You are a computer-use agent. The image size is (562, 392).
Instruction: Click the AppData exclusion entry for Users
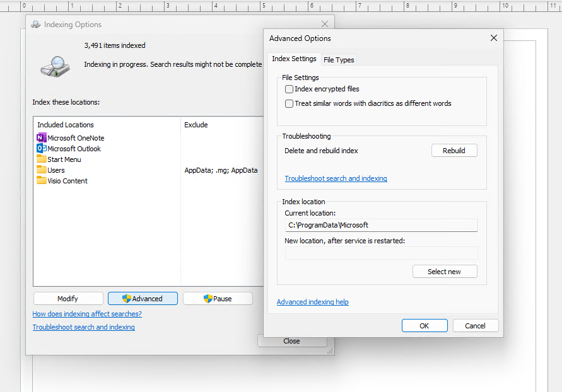pos(221,170)
